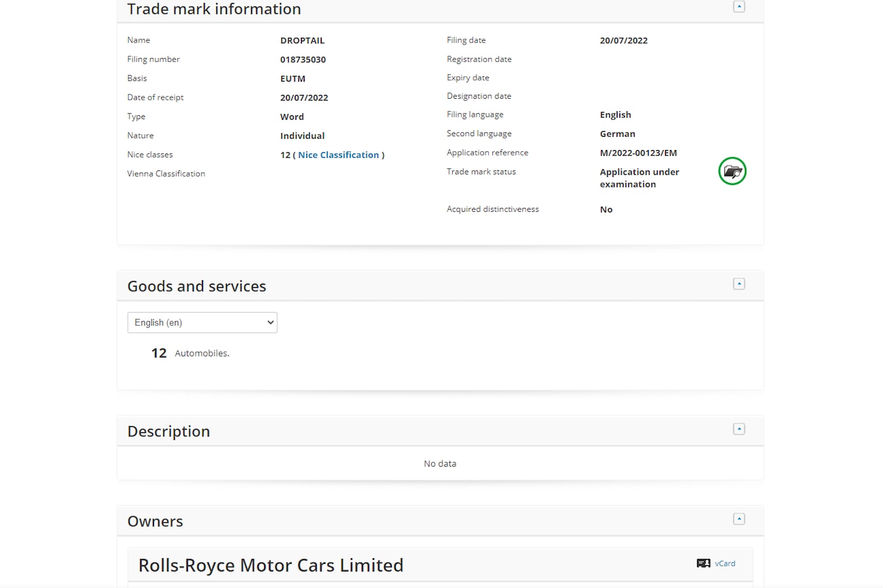Collapse the Trade mark information section
This screenshot has width=883, height=588.
tap(739, 7)
